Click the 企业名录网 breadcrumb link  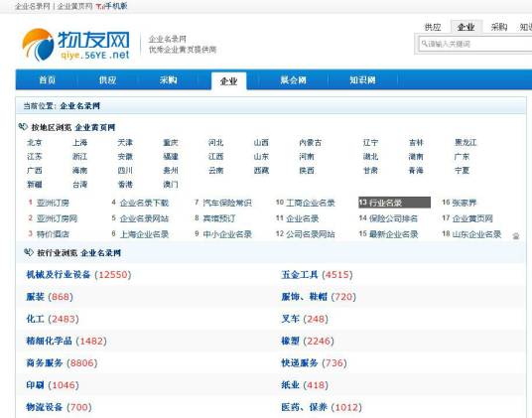tap(80, 106)
